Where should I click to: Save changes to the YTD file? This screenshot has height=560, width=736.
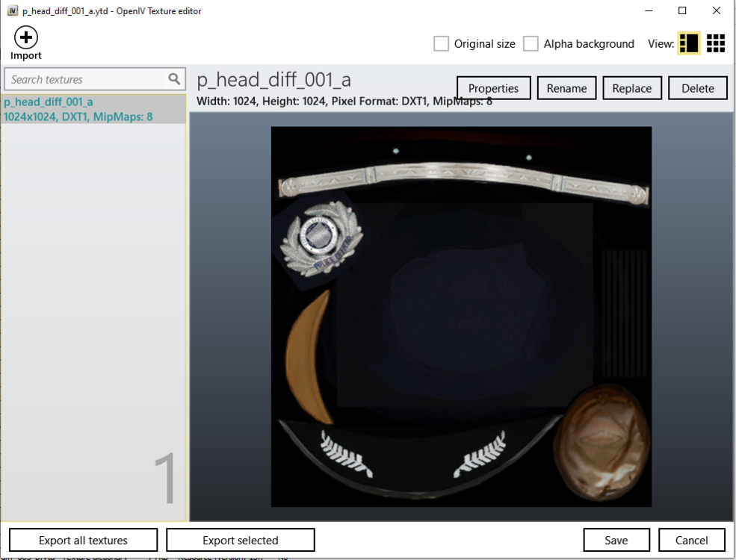click(x=616, y=539)
